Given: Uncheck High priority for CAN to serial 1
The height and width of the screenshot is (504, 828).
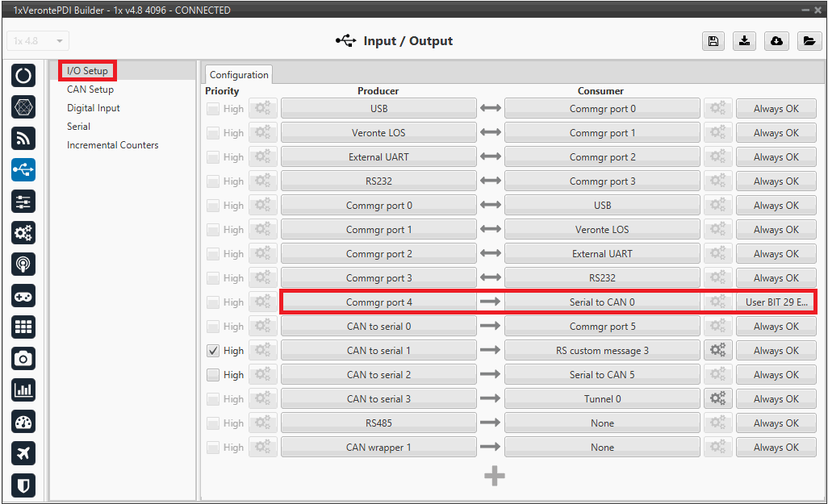Looking at the screenshot, I should [213, 351].
